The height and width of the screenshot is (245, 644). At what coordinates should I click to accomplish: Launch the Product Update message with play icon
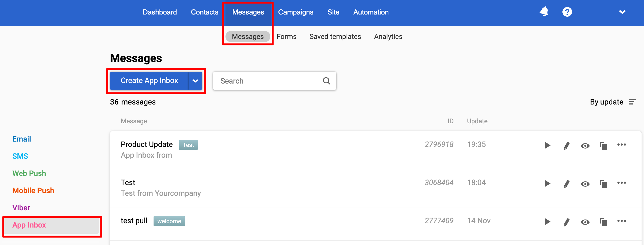pos(547,145)
